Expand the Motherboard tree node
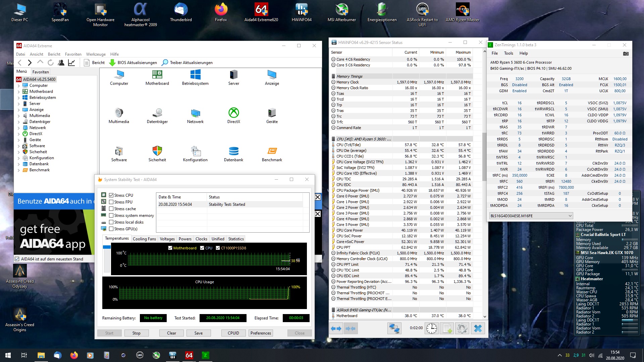Screen dimensions: 644x362 [x=19, y=92]
